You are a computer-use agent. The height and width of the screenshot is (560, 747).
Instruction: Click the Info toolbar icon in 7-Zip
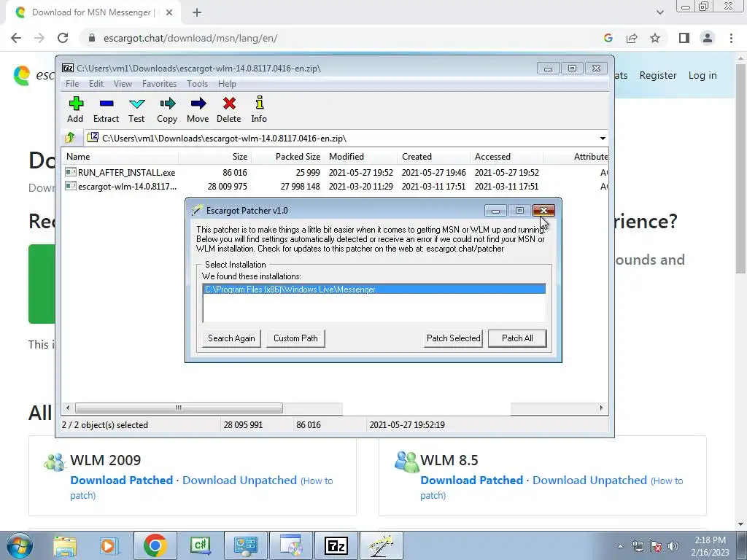coord(259,110)
